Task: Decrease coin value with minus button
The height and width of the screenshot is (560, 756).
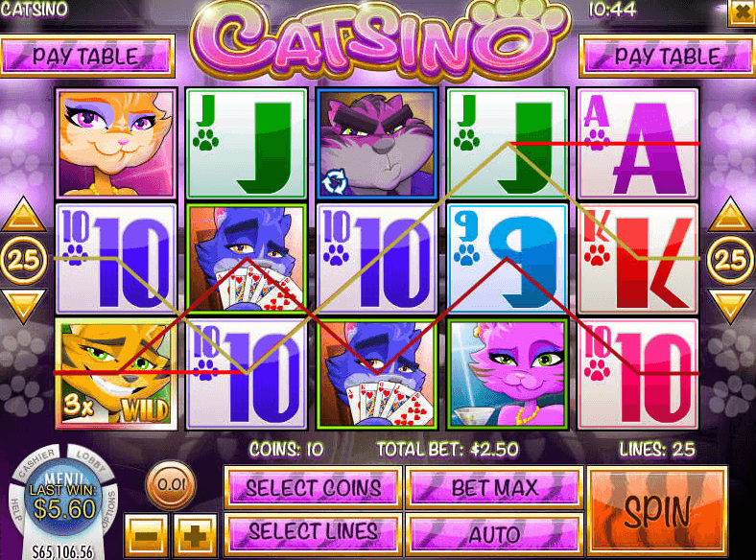Action: point(147,535)
